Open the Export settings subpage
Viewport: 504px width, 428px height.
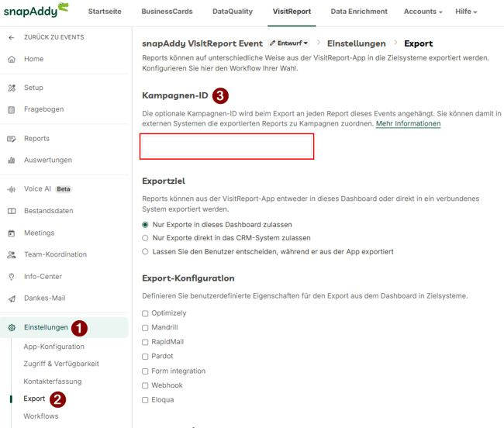pyautogui.click(x=34, y=399)
